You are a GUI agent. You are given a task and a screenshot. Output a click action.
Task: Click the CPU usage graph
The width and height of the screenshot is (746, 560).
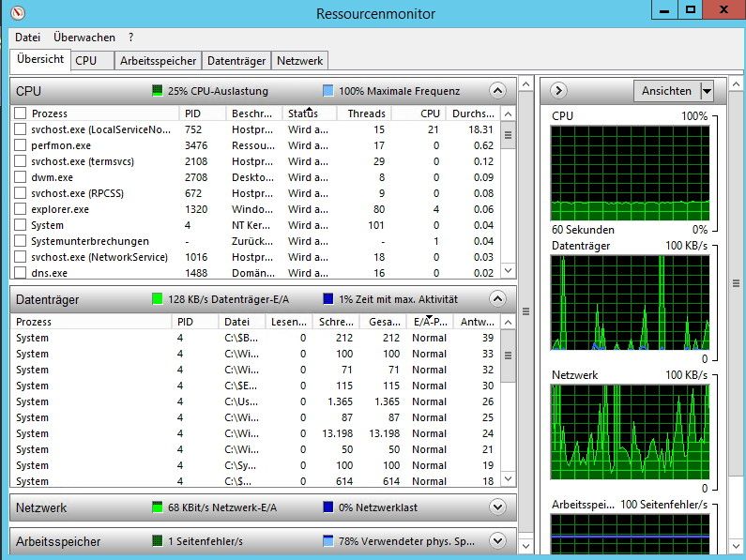point(630,173)
